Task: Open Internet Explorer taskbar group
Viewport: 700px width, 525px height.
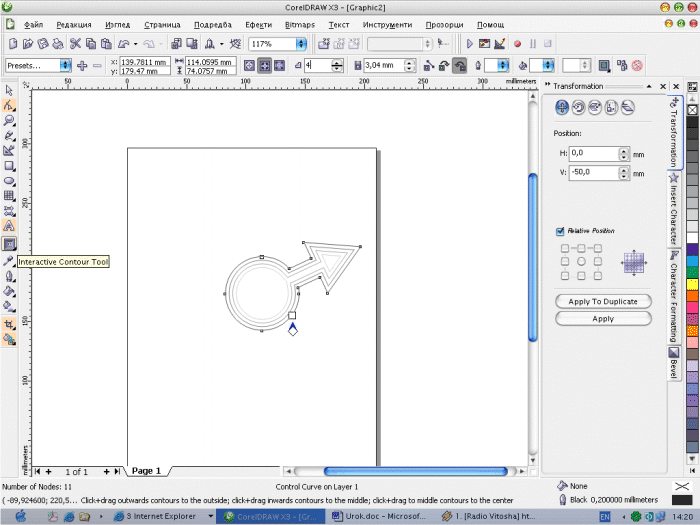Action: [162, 516]
